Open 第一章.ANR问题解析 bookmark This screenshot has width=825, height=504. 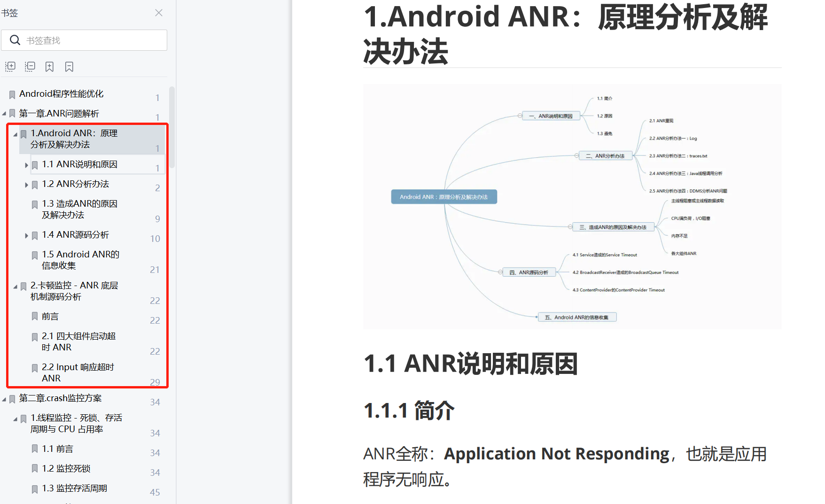pos(59,114)
